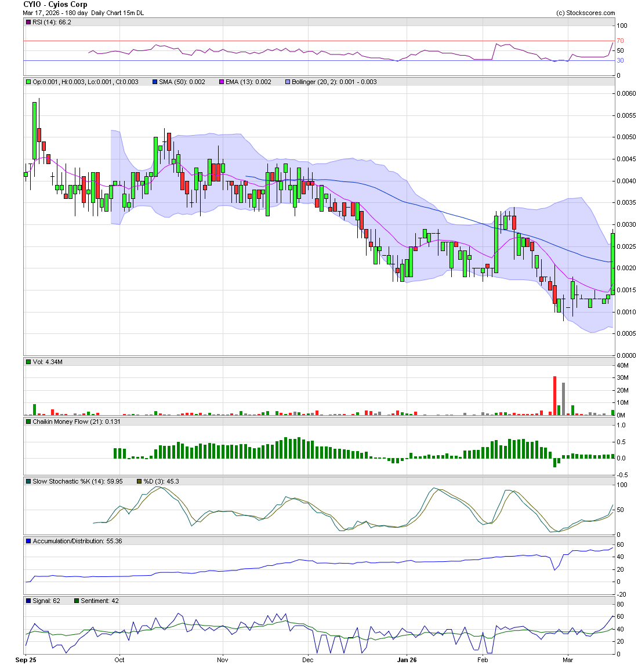638x672 pixels.
Task: Click the tall gray volume bar
Action: 563,399
